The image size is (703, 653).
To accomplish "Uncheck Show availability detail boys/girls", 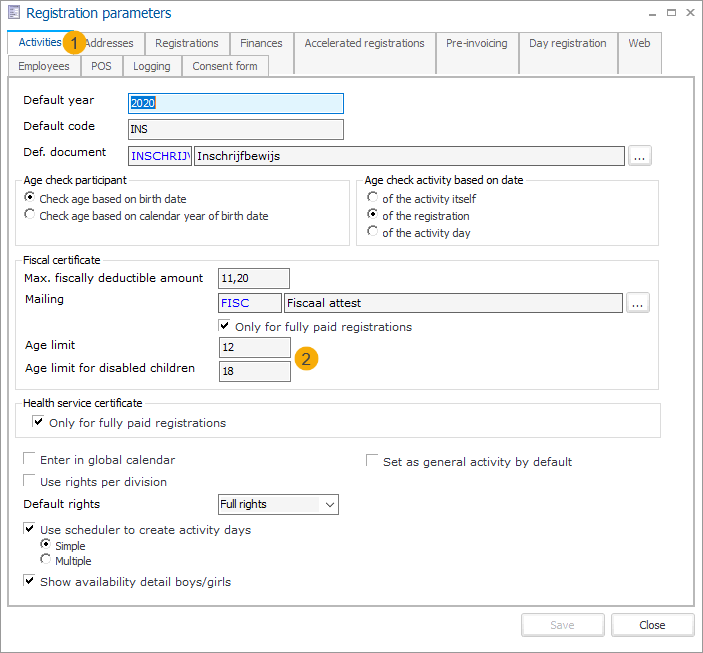I will (30, 581).
